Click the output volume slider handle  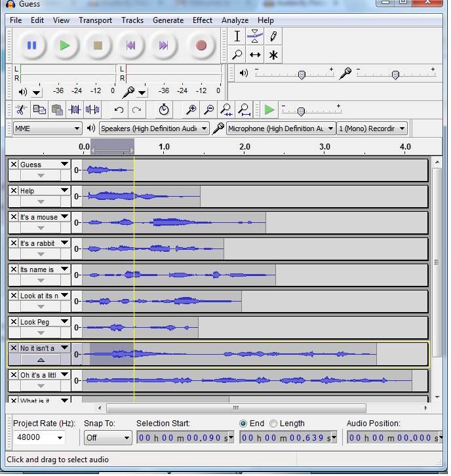302,75
